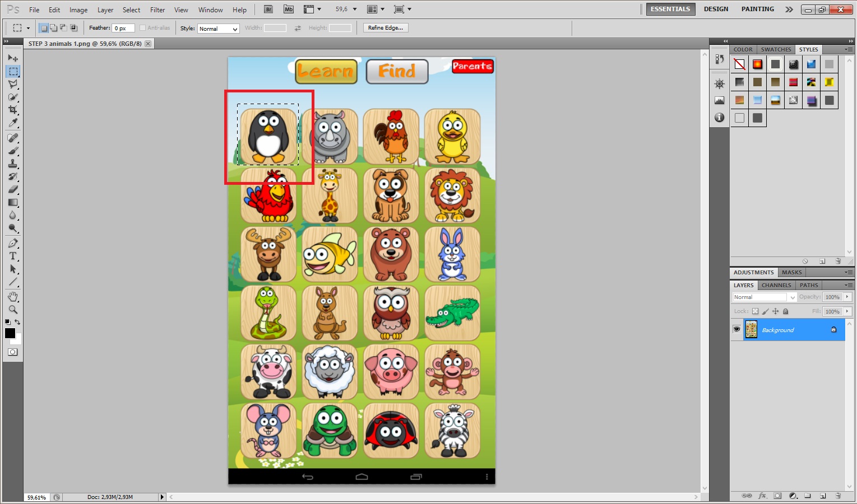
Task: Select the Rectangular Marquee tool in toolbox
Action: [x=13, y=71]
